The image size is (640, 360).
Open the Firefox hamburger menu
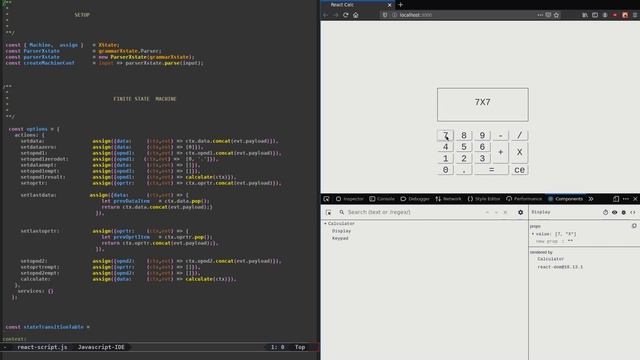point(635,15)
